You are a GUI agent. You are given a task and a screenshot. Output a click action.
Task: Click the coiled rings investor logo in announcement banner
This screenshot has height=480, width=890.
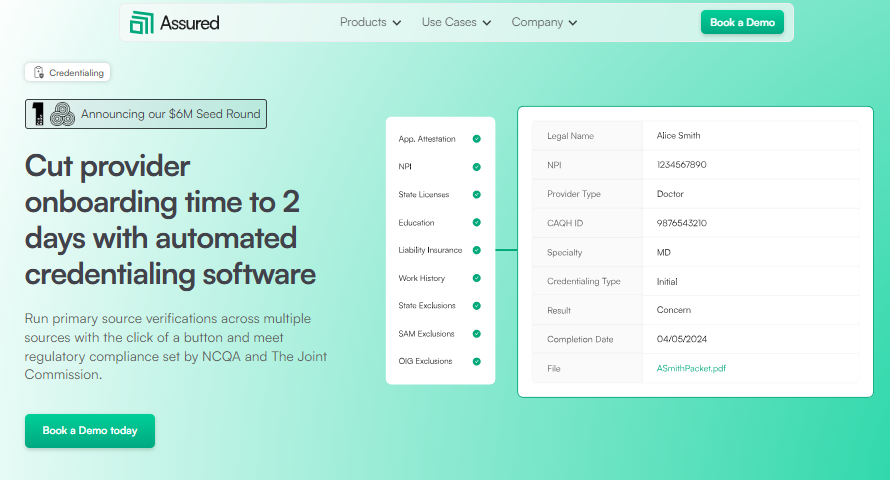pos(62,114)
